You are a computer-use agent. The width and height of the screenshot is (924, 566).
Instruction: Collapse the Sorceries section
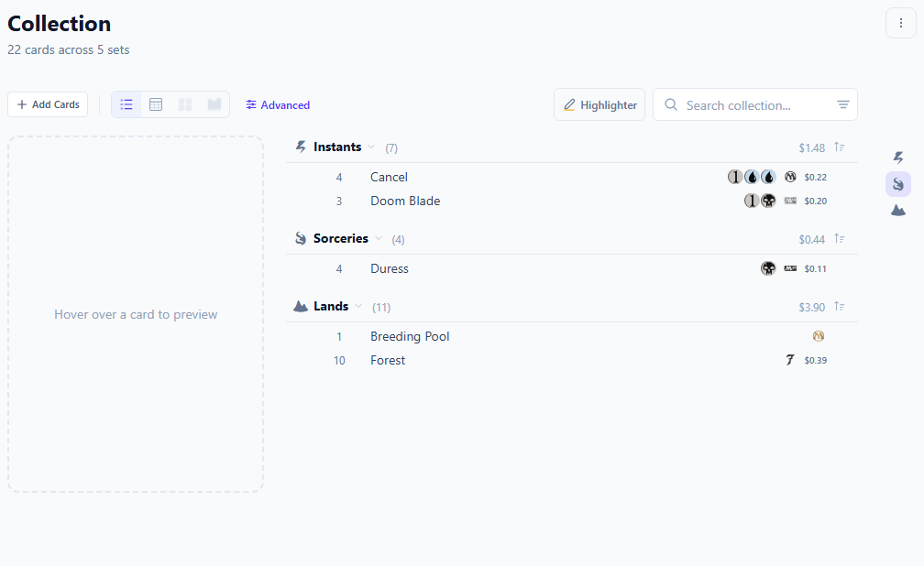378,239
